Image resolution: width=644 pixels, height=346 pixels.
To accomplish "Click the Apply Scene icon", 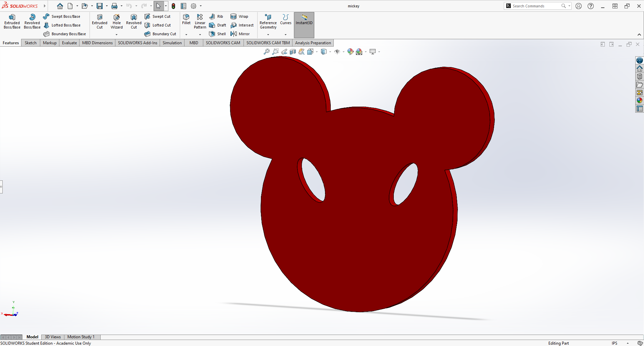I will pos(359,52).
